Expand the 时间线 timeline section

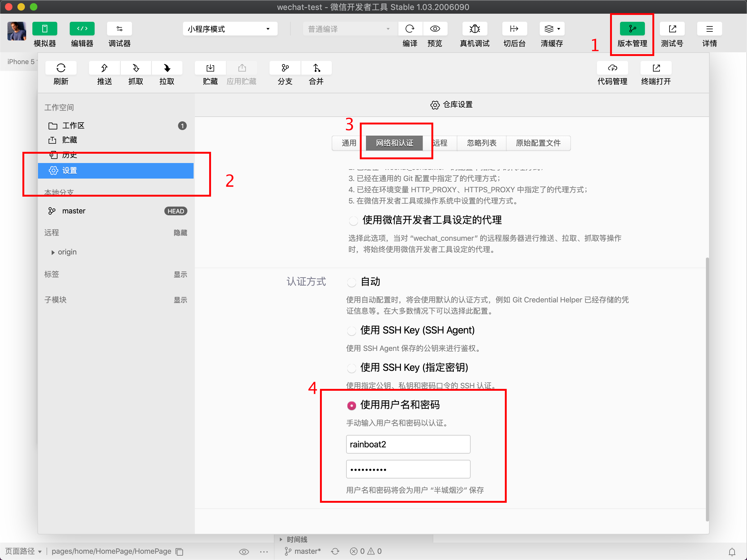[x=281, y=539]
